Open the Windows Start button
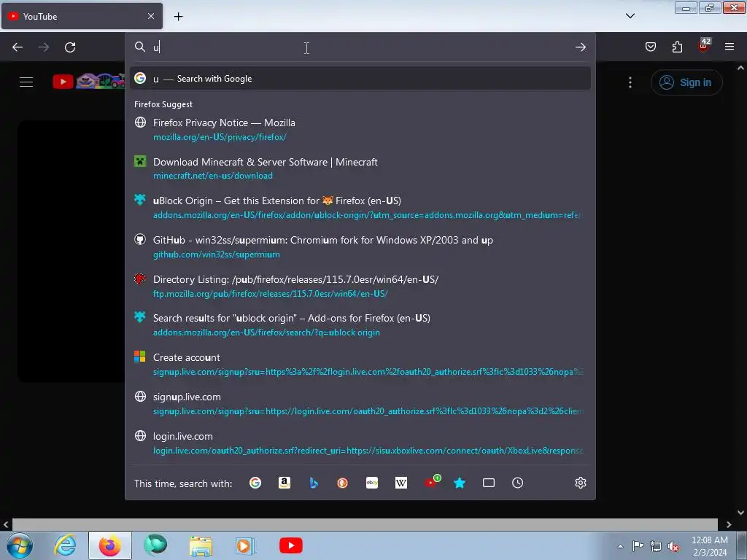This screenshot has height=560, width=747. point(20,545)
